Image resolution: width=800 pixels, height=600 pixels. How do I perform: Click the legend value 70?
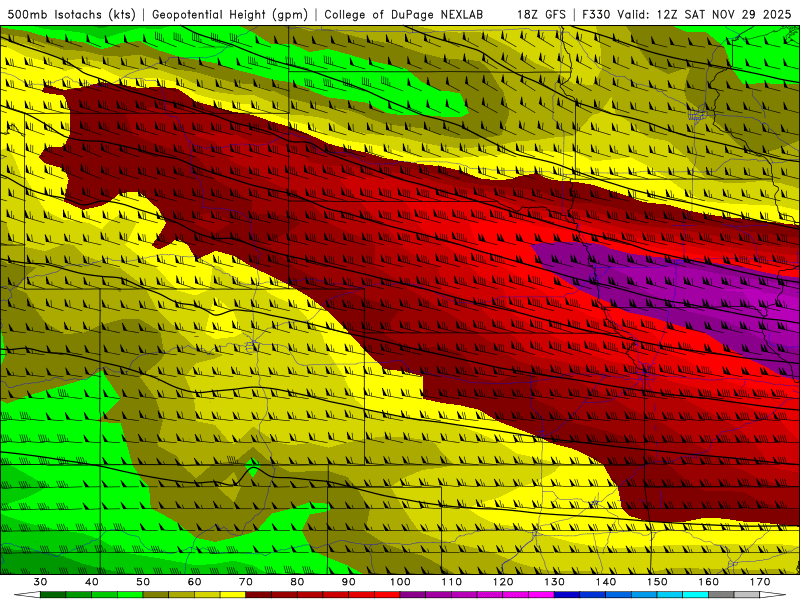246,582
